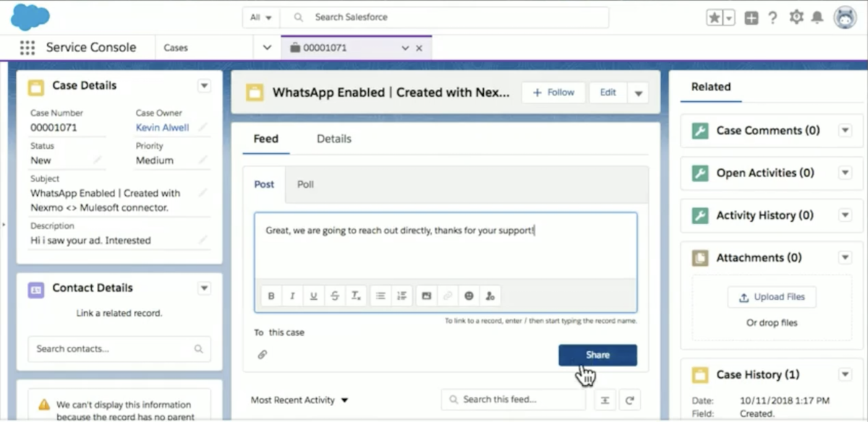Screen dimensions: 868x422
Task: Open the 00001071 tab options chevron
Action: point(405,48)
